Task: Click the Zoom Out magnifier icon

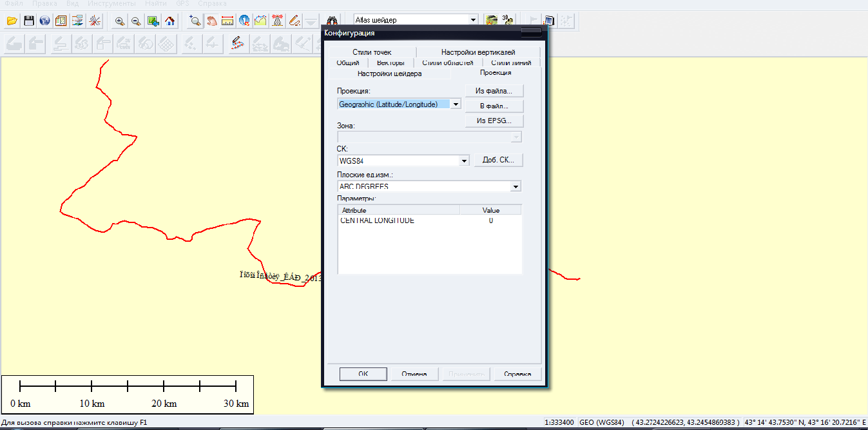Action: 136,21
